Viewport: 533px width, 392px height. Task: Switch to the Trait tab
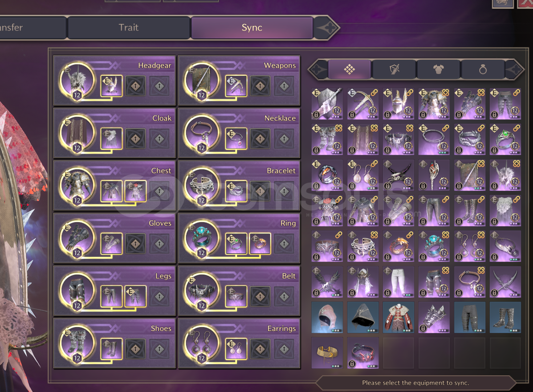[x=129, y=28]
